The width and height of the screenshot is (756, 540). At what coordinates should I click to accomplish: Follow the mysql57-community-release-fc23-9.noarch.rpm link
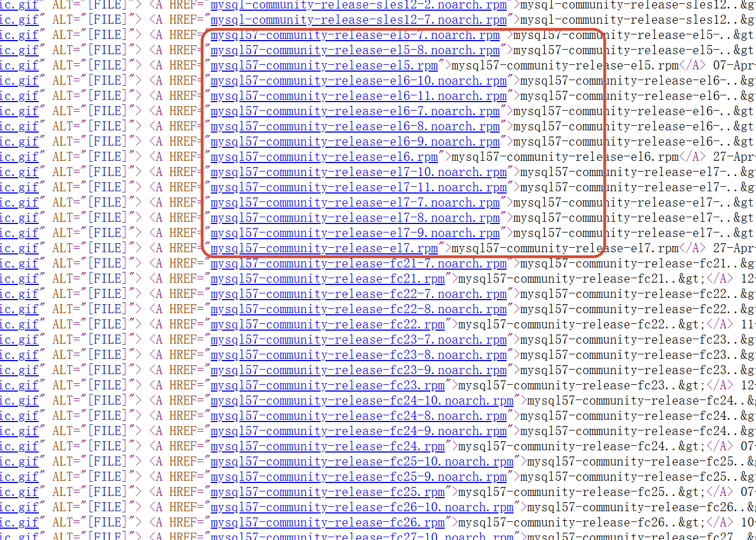[359, 370]
